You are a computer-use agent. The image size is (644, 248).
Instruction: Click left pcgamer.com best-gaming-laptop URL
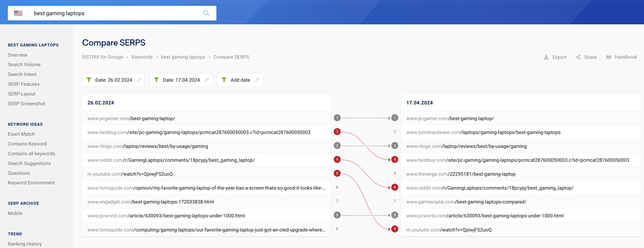(131, 119)
